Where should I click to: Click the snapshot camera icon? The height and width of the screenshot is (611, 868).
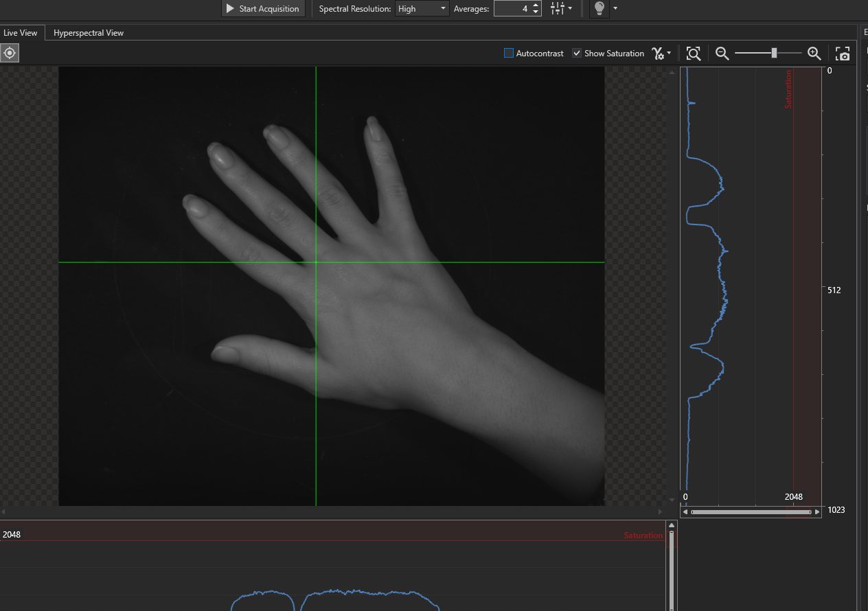[843, 54]
